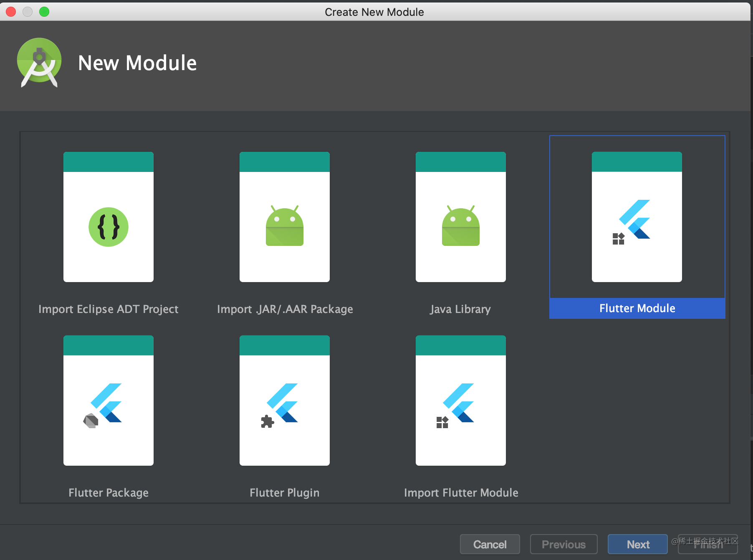
Task: Click the Flutter Module highlighted label
Action: [x=637, y=308]
